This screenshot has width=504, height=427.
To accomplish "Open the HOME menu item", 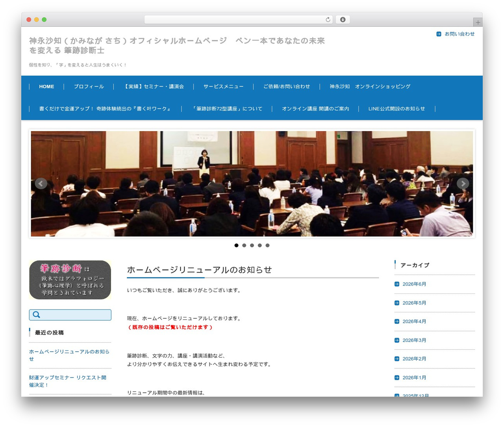I will tap(46, 87).
